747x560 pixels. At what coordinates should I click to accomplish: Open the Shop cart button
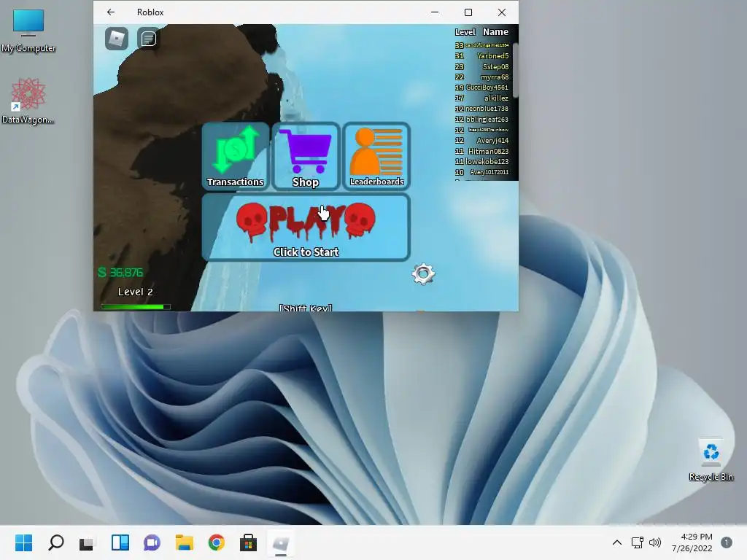click(306, 156)
